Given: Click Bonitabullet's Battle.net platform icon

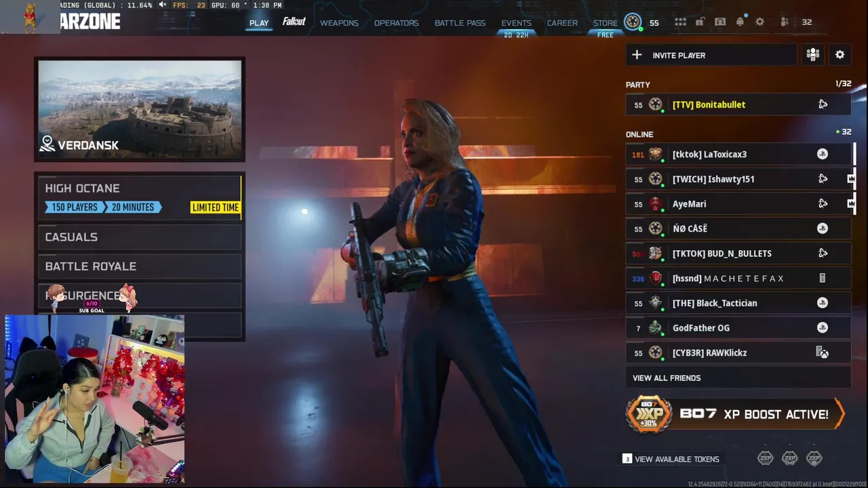Looking at the screenshot, I should 823,104.
